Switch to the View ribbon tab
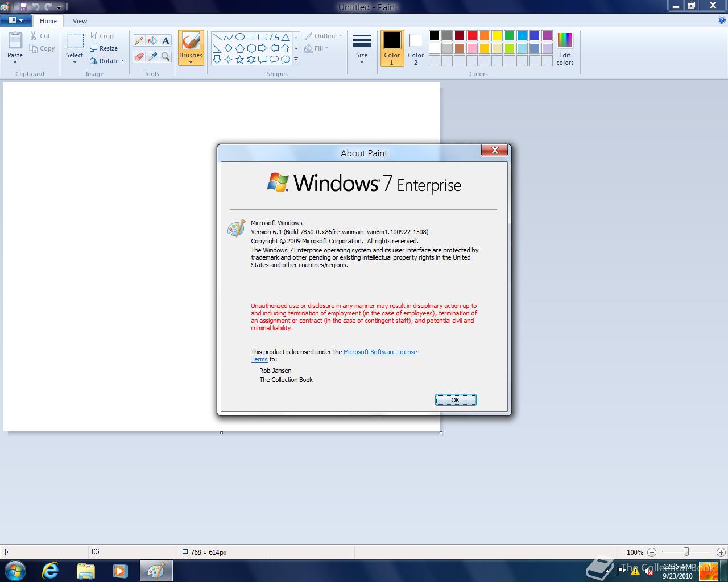Screen dimensions: 728x582 click(80, 21)
